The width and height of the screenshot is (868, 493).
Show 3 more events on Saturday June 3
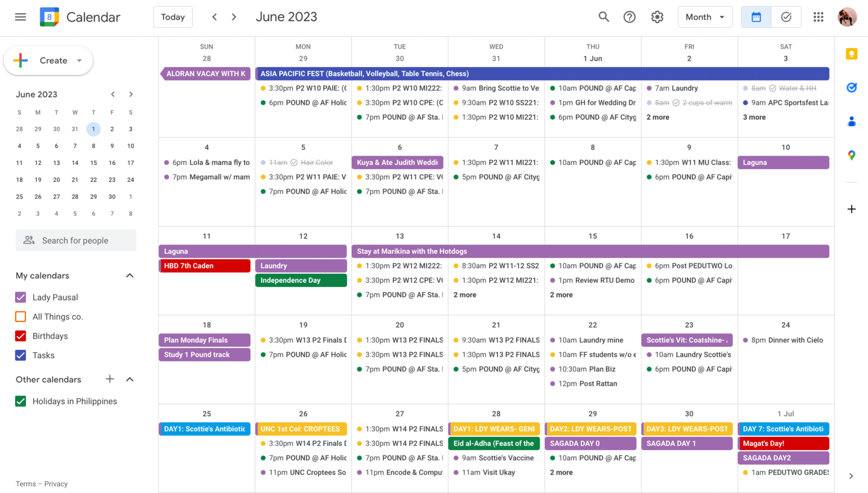(755, 117)
